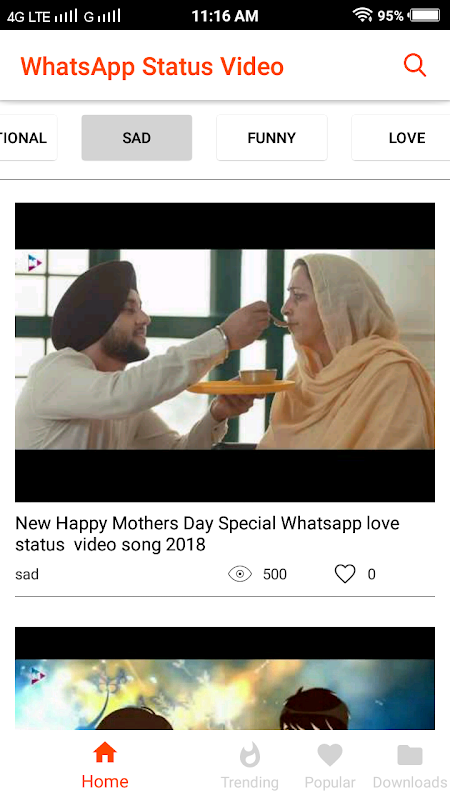This screenshot has height=800, width=450.
Task: Tap the Popular heart icon in the bottom bar
Action: (330, 755)
